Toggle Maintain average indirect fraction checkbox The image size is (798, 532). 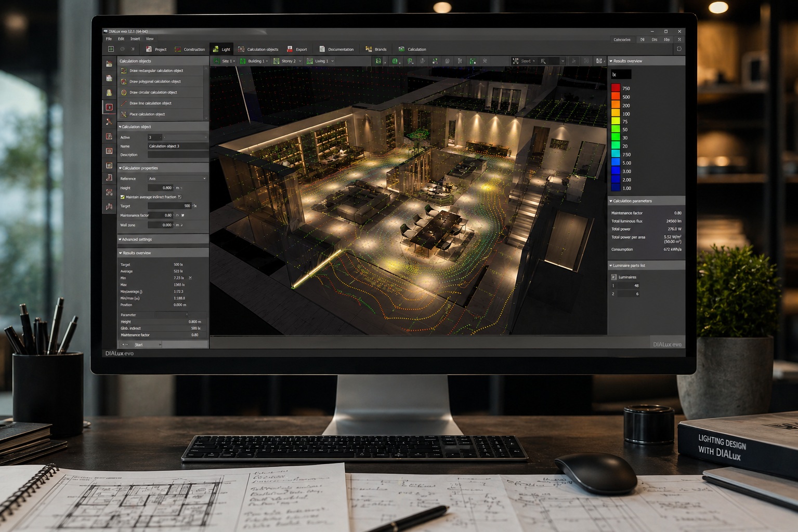click(123, 197)
